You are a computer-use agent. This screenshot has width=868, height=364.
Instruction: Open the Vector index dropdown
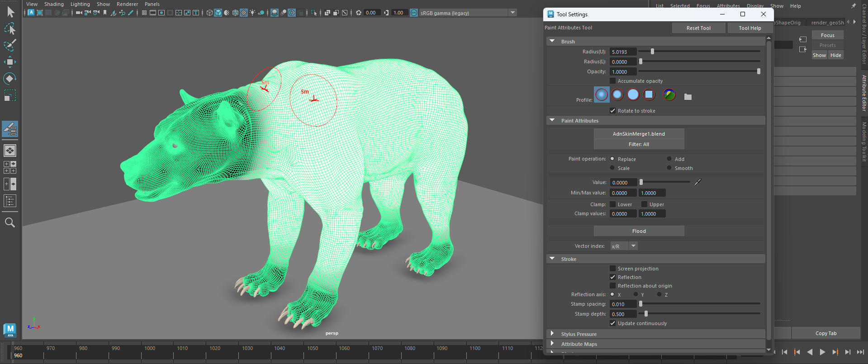pos(633,246)
